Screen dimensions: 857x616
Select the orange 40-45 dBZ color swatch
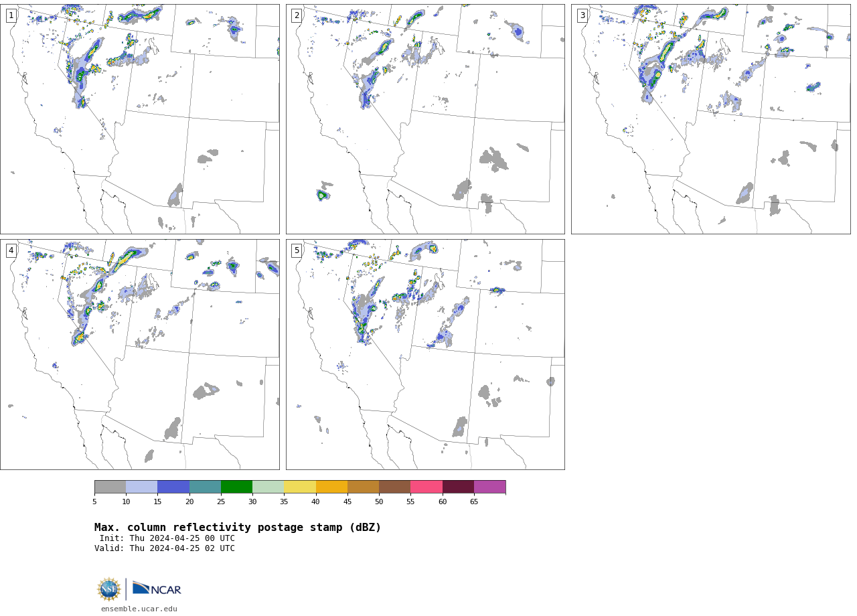click(x=331, y=487)
